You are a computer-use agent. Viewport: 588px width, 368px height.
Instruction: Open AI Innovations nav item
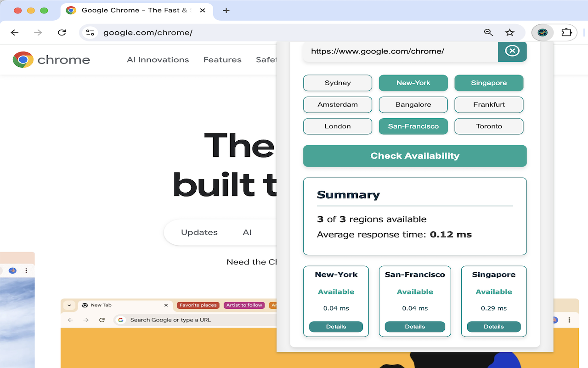pos(158,60)
